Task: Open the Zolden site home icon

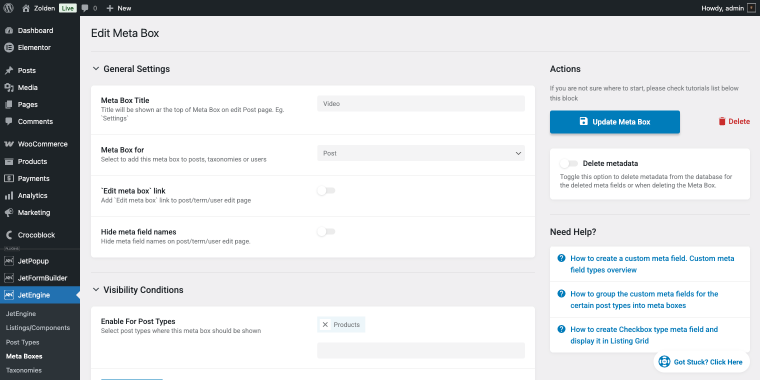Action: pos(26,8)
